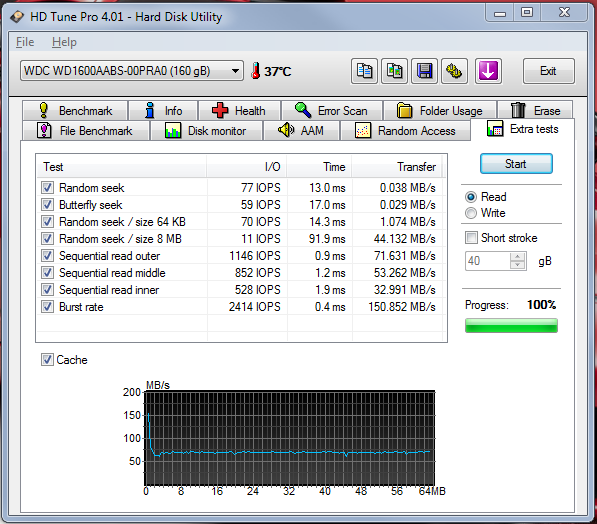This screenshot has height=524, width=597.
Task: Maximize the HD Tune Pro window
Action: click(x=527, y=13)
